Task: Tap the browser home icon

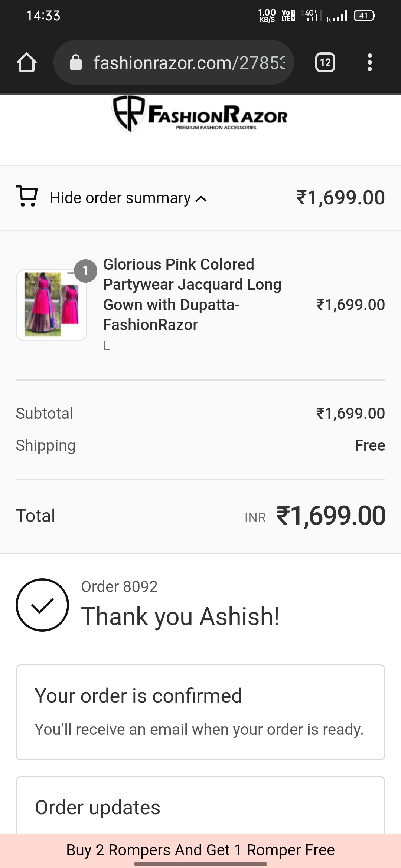Action: tap(27, 62)
